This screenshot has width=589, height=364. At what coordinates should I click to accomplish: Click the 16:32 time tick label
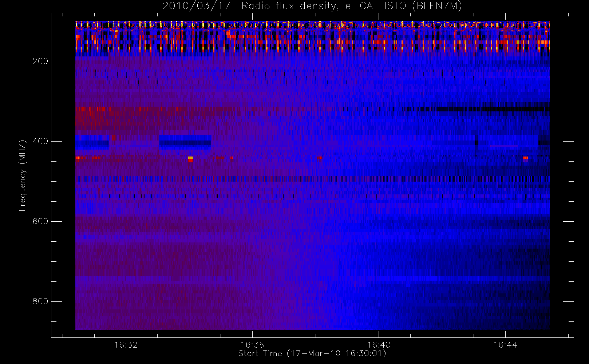[x=126, y=345]
